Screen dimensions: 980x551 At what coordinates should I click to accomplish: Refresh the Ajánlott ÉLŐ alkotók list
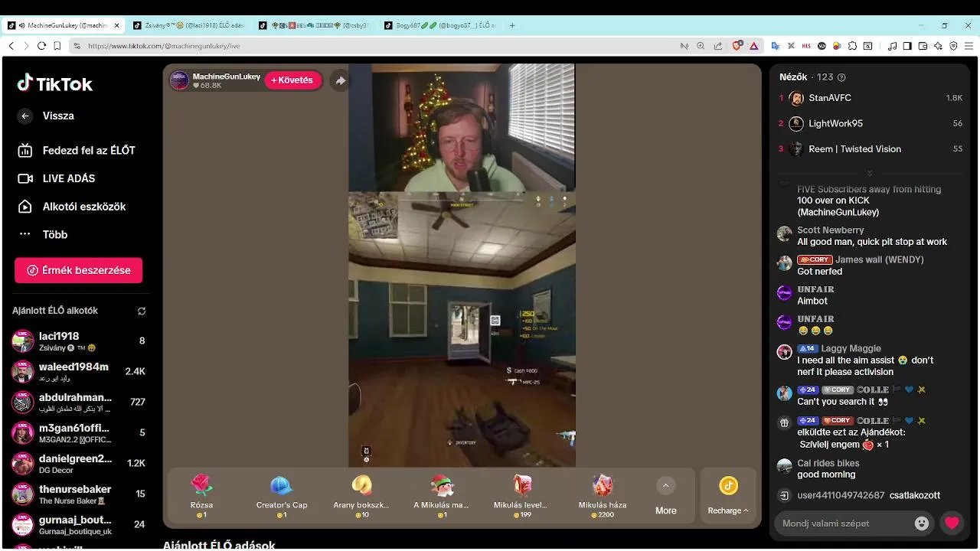pos(142,311)
